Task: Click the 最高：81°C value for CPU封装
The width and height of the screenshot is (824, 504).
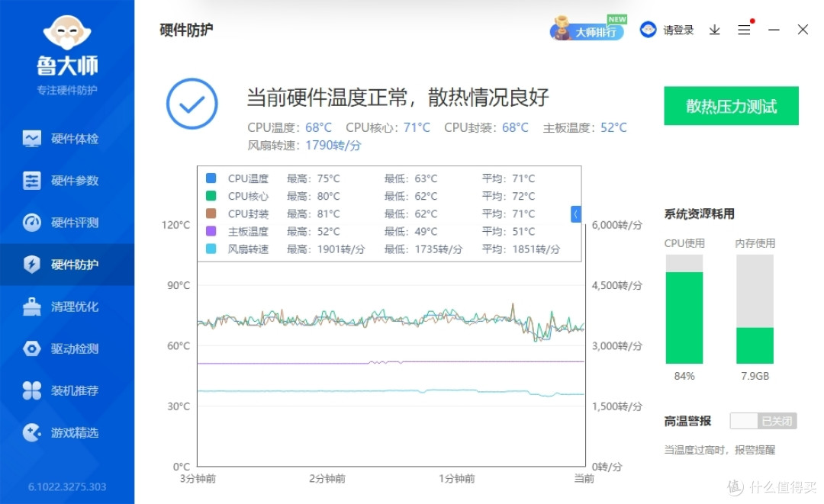Action: (314, 213)
